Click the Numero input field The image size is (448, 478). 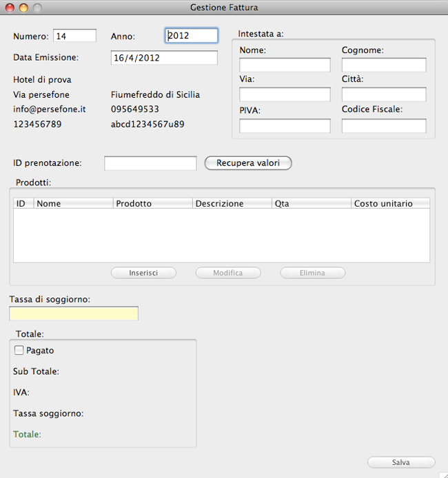[74, 36]
